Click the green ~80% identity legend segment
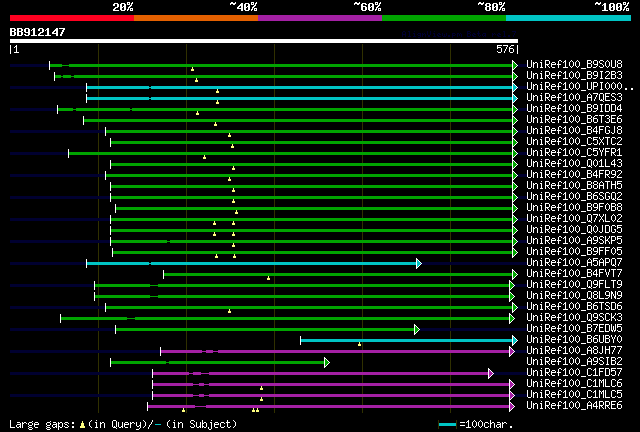This screenshot has height=432, width=640. (444, 18)
